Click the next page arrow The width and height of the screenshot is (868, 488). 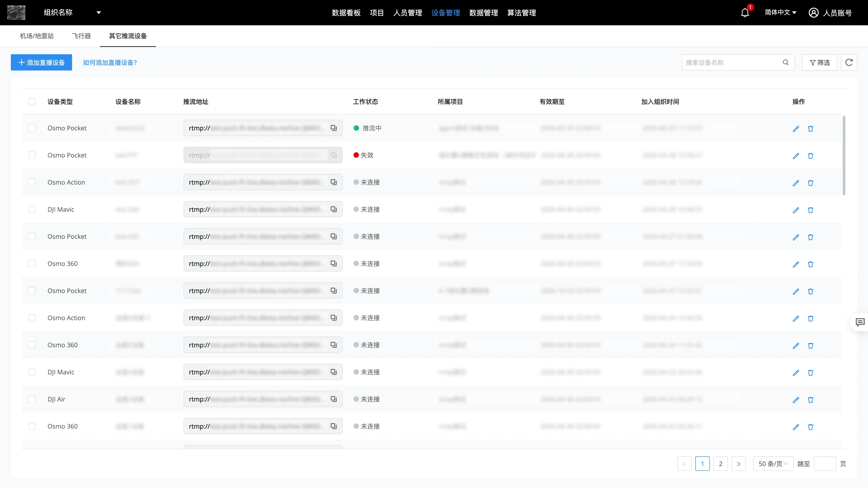coord(739,464)
